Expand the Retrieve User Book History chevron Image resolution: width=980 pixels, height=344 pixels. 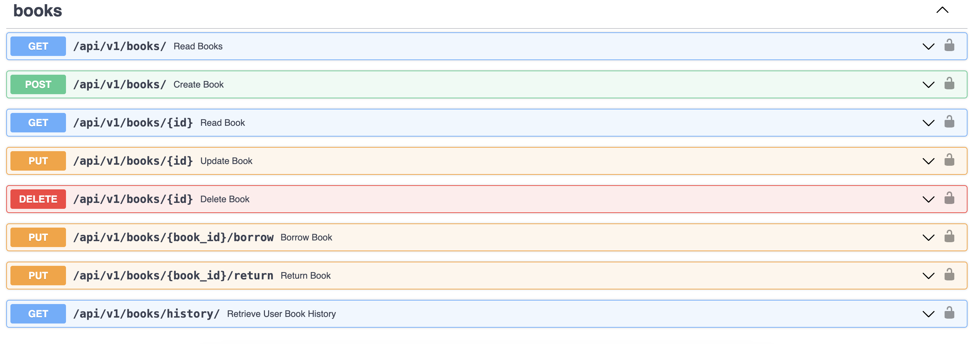point(928,314)
